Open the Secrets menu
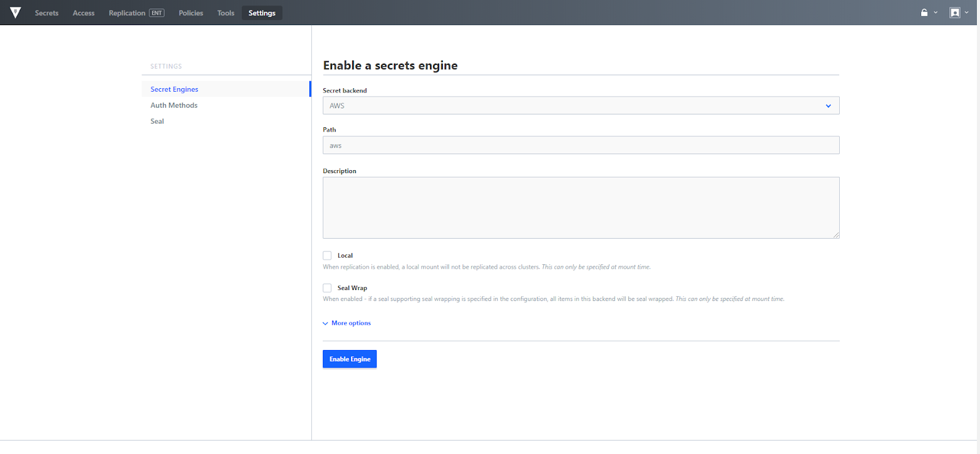This screenshot has height=454, width=980. point(47,13)
